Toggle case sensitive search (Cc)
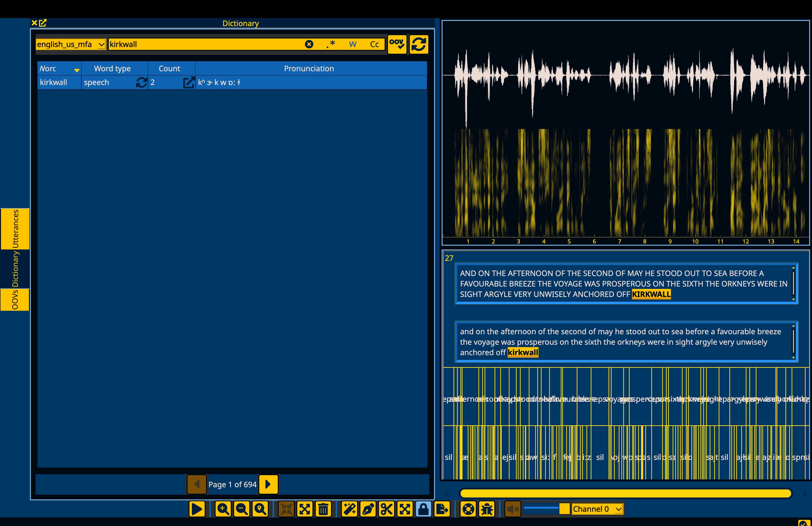Viewport: 812px width, 526px height. [374, 44]
